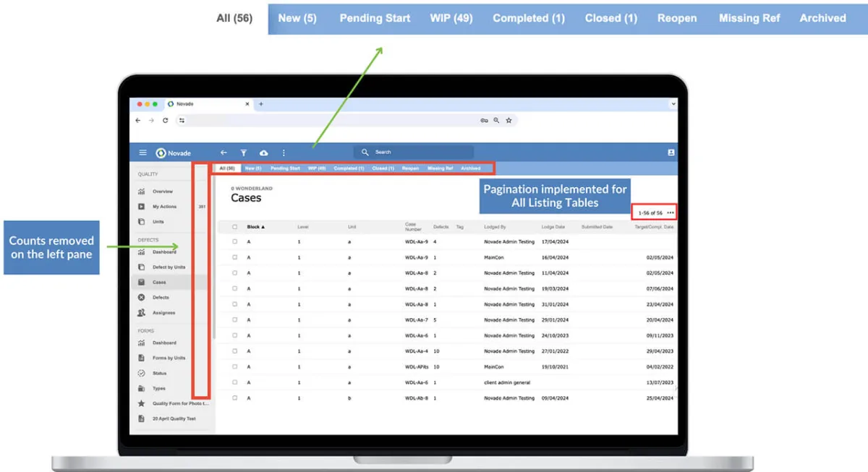Sort the table by the Block column header
Screen dimensions: 868x472
coord(255,227)
